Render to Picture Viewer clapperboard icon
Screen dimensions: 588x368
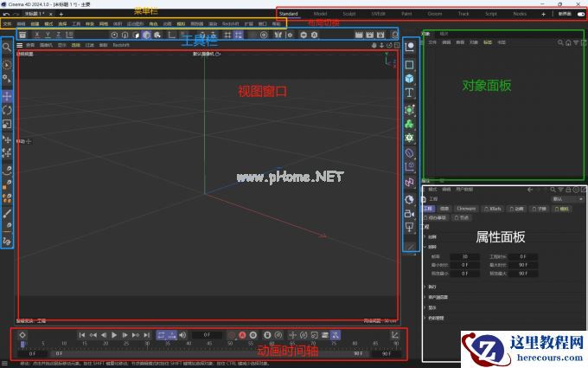coord(370,35)
